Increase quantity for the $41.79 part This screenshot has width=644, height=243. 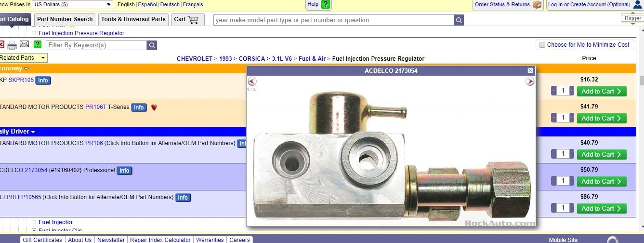pyautogui.click(x=572, y=118)
